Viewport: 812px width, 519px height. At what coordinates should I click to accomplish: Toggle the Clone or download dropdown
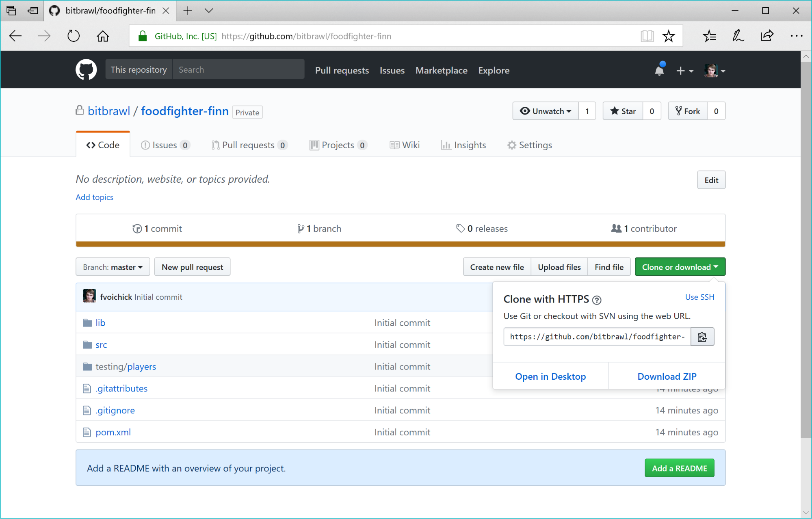click(x=680, y=267)
